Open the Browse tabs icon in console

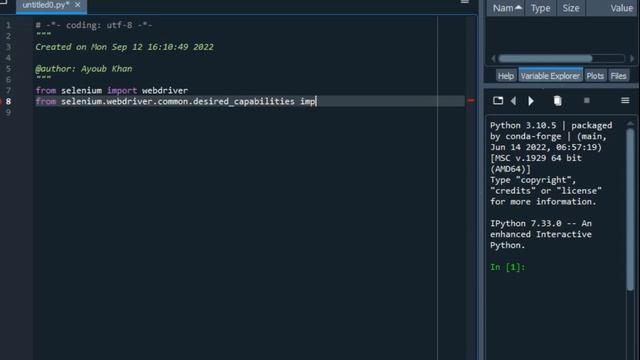(x=498, y=100)
